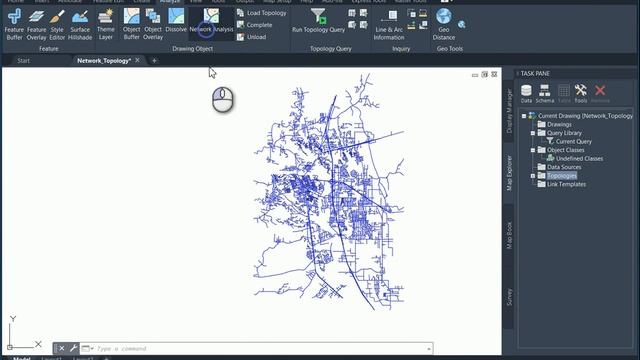Expand command line history arrow
The width and height of the screenshot is (640, 360).
429,349
